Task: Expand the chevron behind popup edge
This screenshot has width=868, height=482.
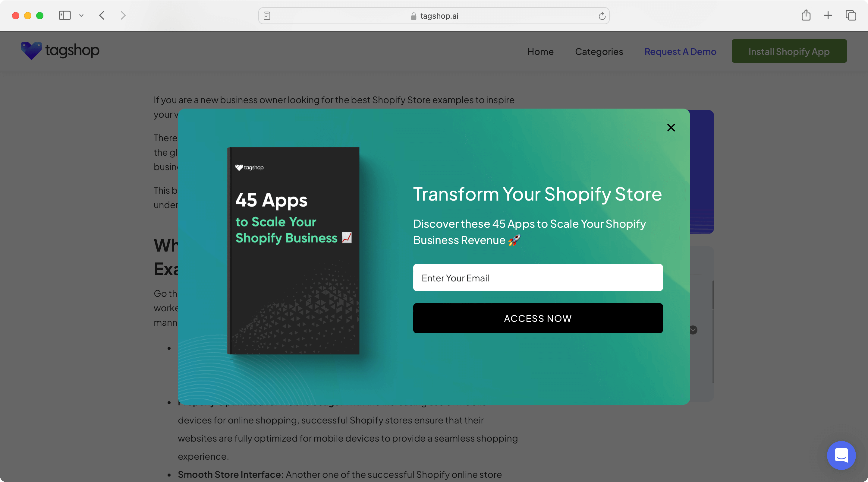Action: tap(693, 330)
